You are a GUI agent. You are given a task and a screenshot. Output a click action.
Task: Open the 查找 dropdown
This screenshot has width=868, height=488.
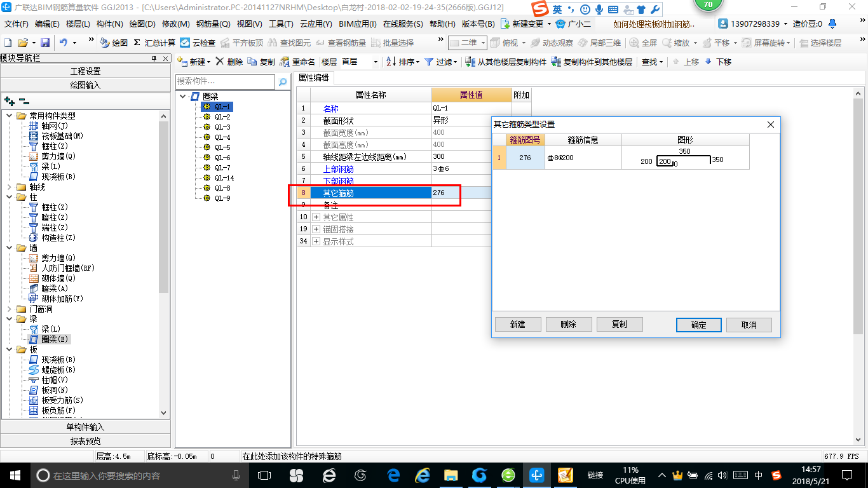[x=652, y=62]
